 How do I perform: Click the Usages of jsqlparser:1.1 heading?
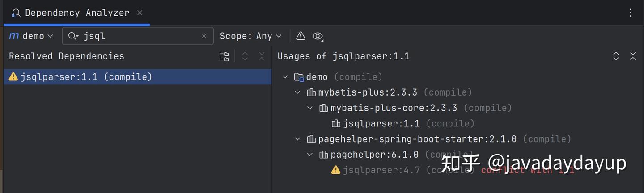pos(343,56)
